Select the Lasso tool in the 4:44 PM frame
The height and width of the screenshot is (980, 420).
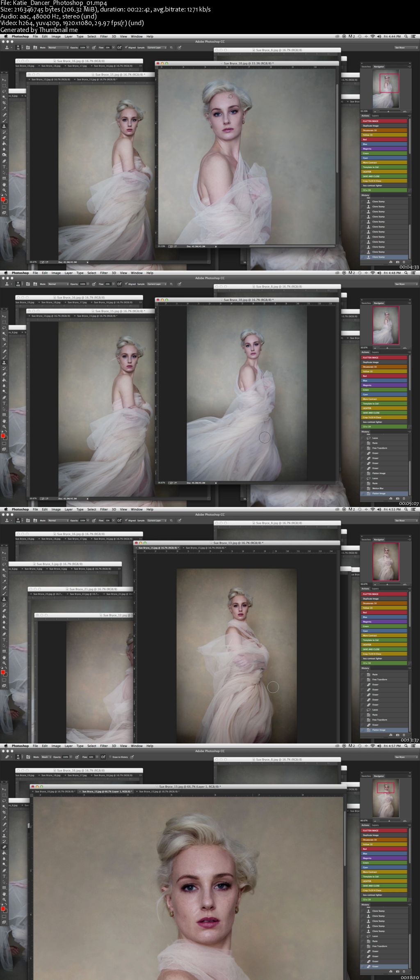point(4,91)
